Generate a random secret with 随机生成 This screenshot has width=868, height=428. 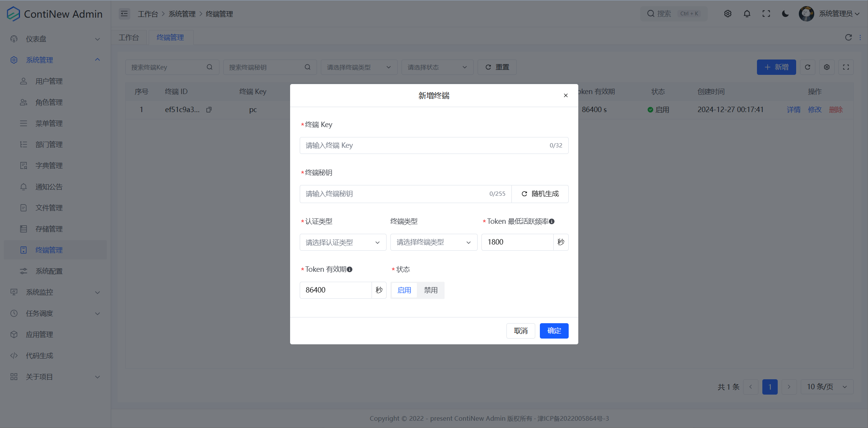pyautogui.click(x=540, y=194)
